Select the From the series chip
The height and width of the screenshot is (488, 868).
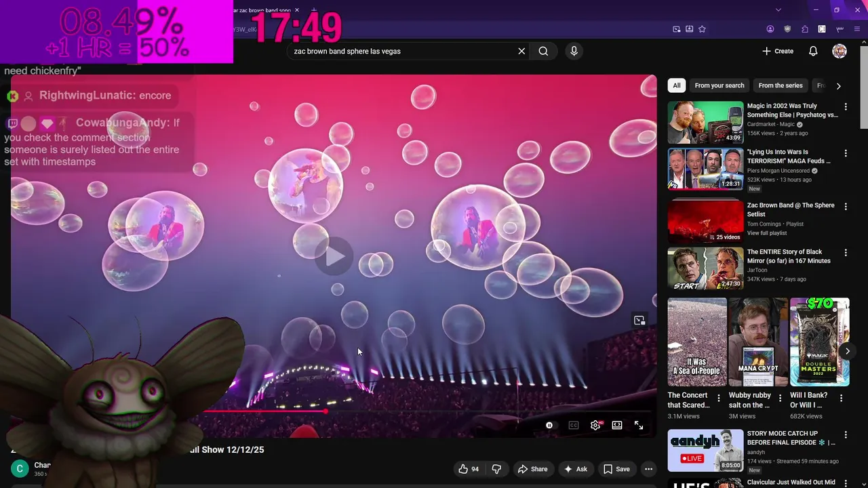[x=781, y=85]
